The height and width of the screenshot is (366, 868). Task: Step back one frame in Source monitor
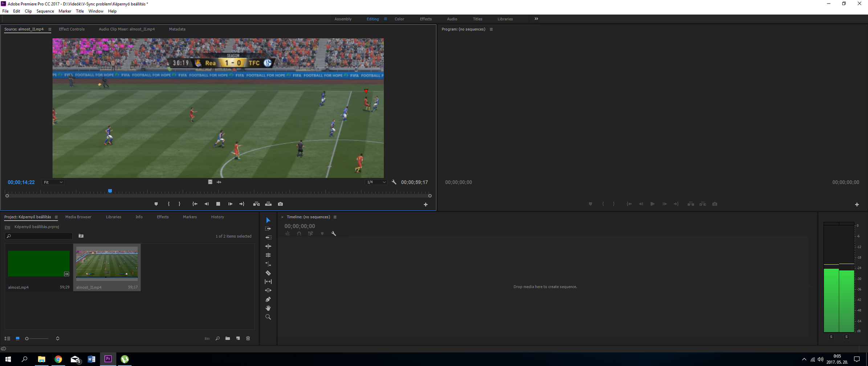(x=207, y=204)
